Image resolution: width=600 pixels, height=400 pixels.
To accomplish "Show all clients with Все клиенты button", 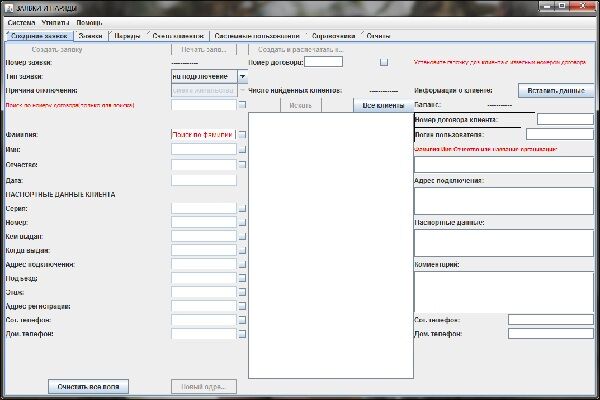I will point(383,105).
